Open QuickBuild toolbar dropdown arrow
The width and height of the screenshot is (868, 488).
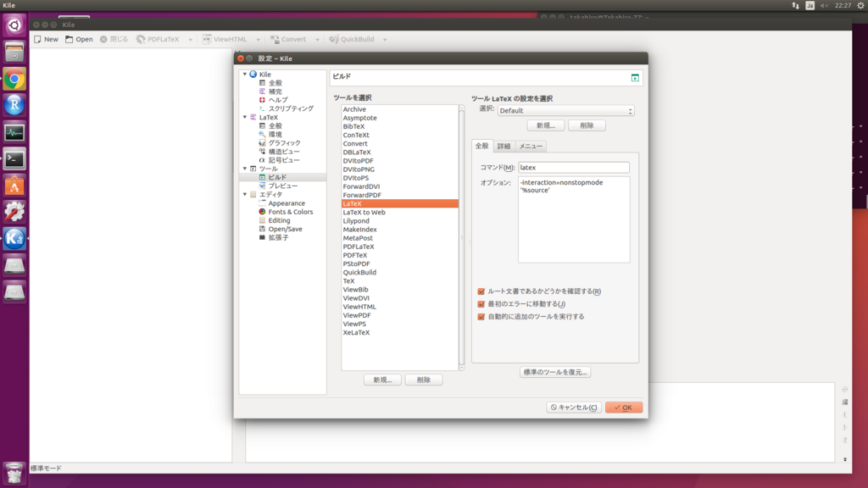pyautogui.click(x=385, y=40)
